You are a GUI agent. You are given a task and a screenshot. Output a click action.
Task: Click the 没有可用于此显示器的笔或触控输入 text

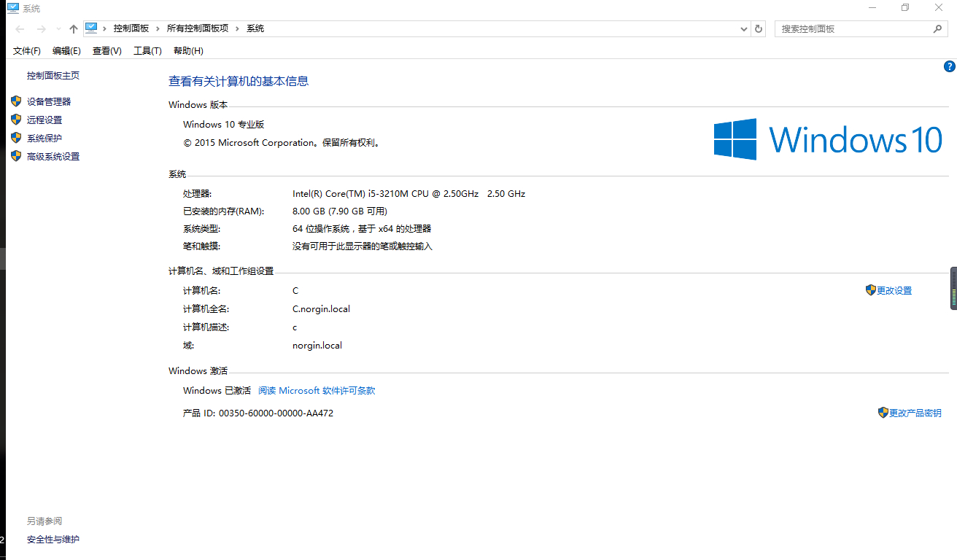coord(363,246)
